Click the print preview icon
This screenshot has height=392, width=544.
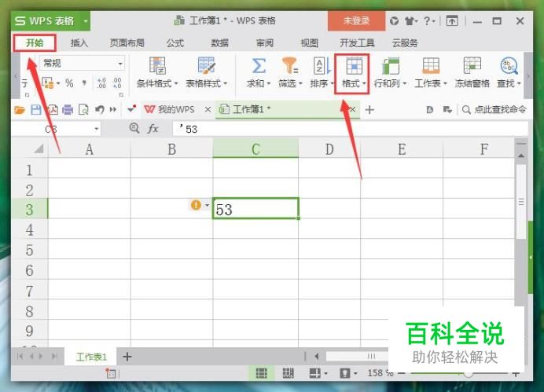coord(83,110)
